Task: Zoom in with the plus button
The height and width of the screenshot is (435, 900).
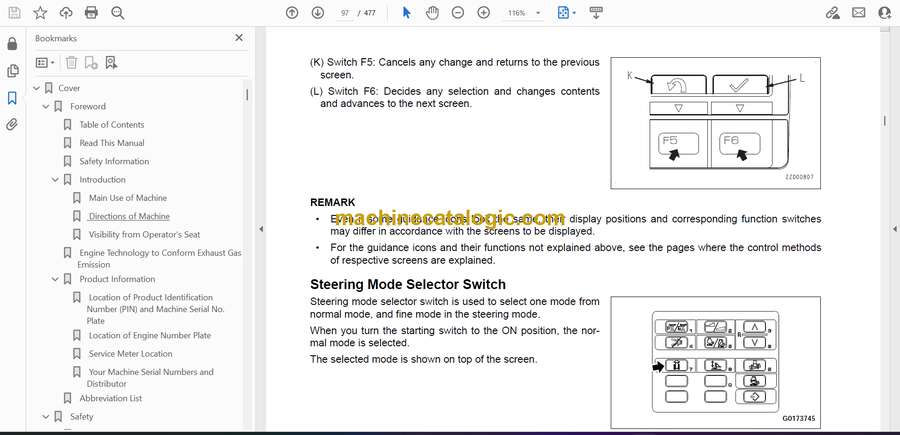Action: tap(484, 13)
